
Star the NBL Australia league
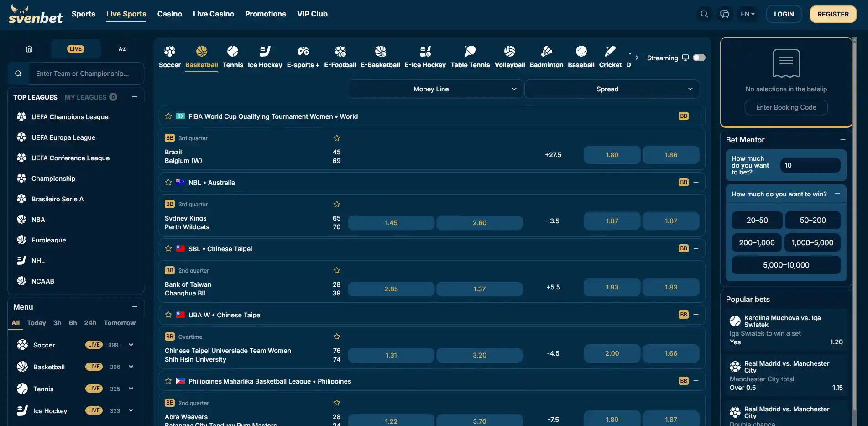168,182
